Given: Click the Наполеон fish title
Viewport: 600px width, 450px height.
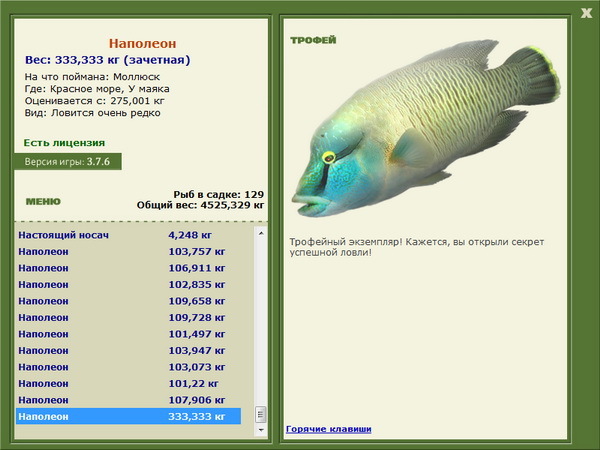Looking at the screenshot, I should (x=142, y=43).
